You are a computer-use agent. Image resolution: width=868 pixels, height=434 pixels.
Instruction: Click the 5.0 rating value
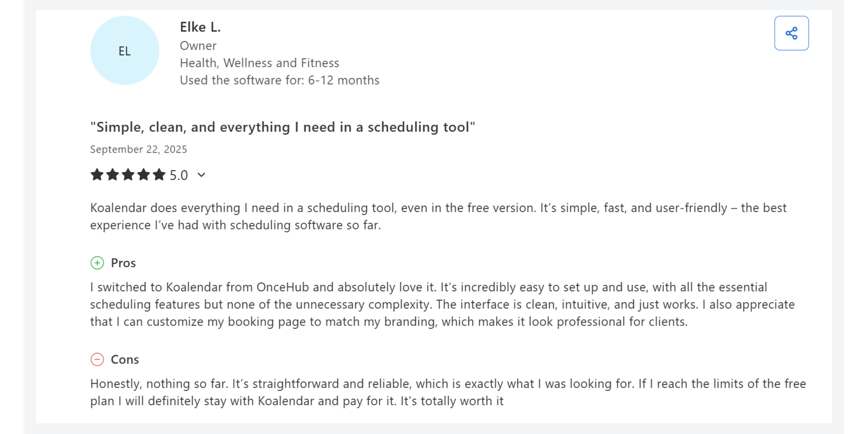click(178, 174)
